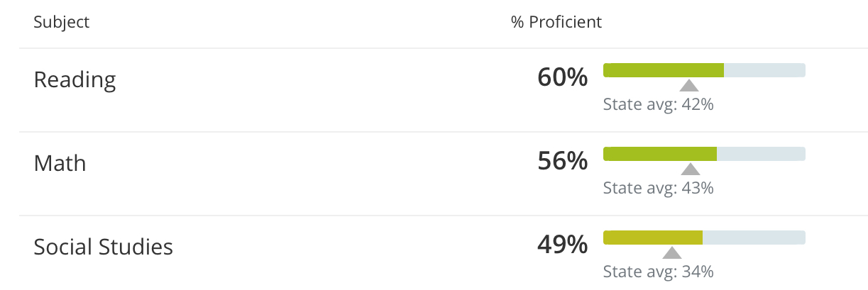Click the State avg: 42% text
868x290 pixels.
pos(658,105)
